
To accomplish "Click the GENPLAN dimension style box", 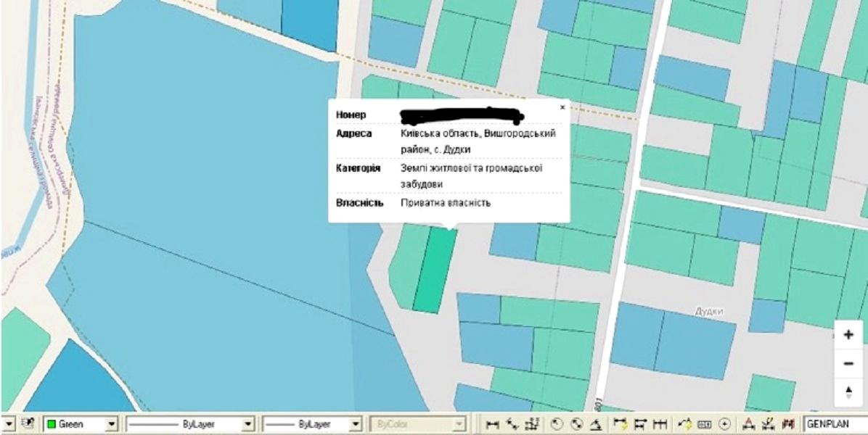I will click(835, 424).
